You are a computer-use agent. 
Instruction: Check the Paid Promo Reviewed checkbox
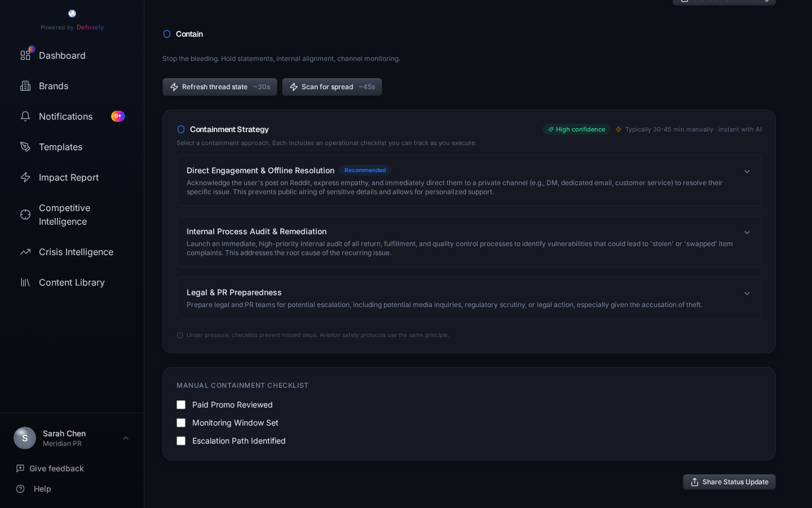181,405
